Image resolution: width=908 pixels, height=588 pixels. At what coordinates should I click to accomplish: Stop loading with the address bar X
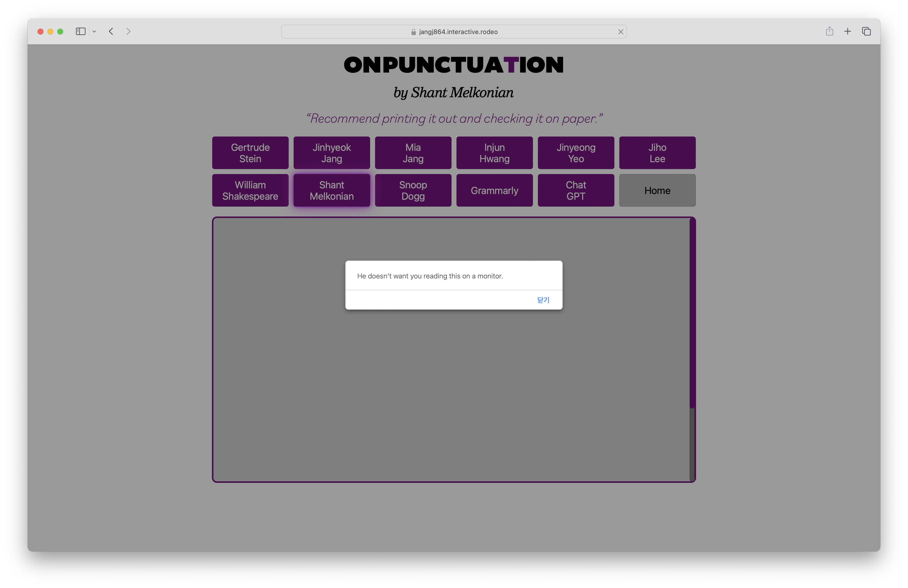pyautogui.click(x=620, y=32)
